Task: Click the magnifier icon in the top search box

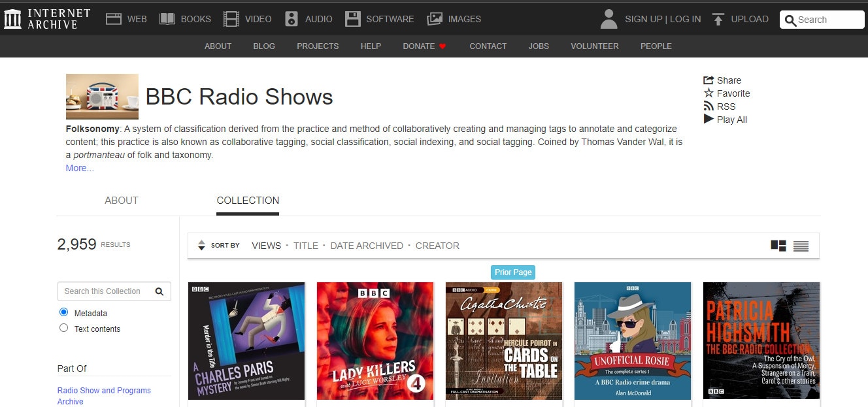Action: pyautogui.click(x=791, y=20)
